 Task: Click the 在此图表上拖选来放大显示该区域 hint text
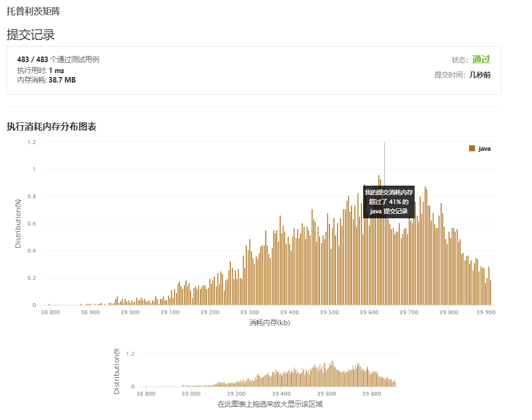270,404
